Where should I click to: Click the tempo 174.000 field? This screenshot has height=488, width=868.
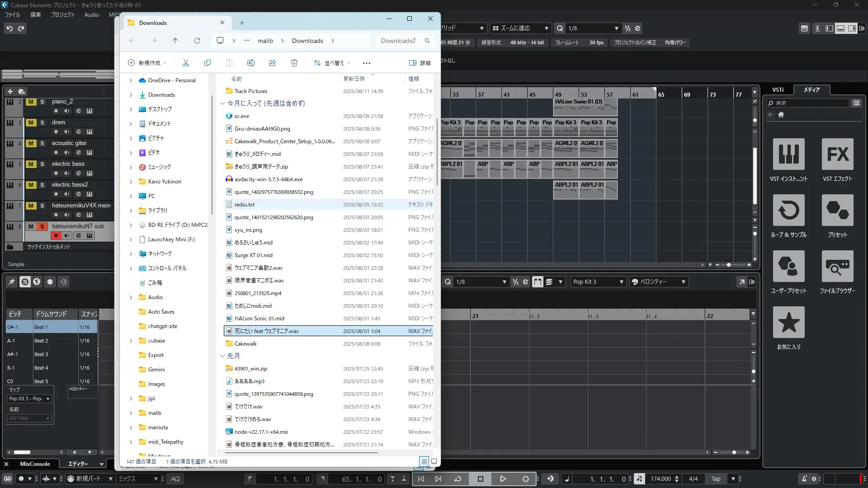point(660,479)
